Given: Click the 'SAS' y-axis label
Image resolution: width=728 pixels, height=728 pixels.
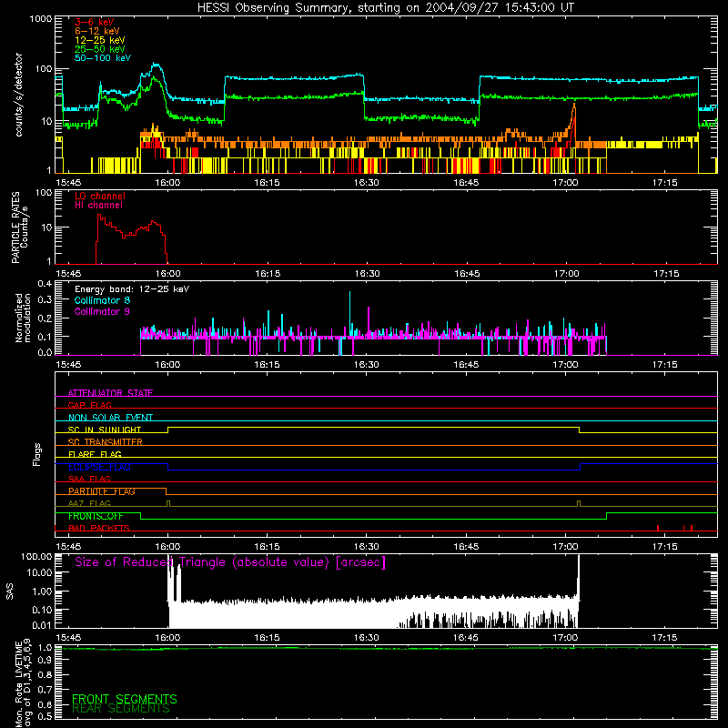Looking at the screenshot, I should click(x=10, y=591).
